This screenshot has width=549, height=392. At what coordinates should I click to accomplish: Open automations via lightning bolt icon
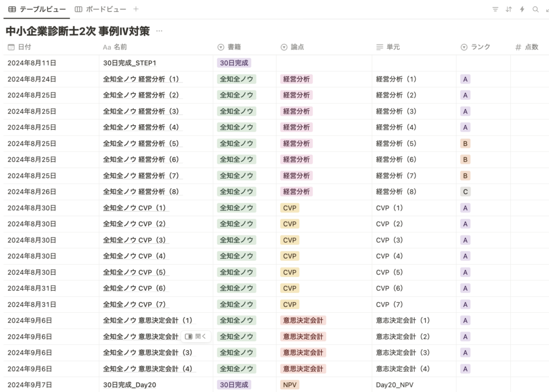click(522, 10)
